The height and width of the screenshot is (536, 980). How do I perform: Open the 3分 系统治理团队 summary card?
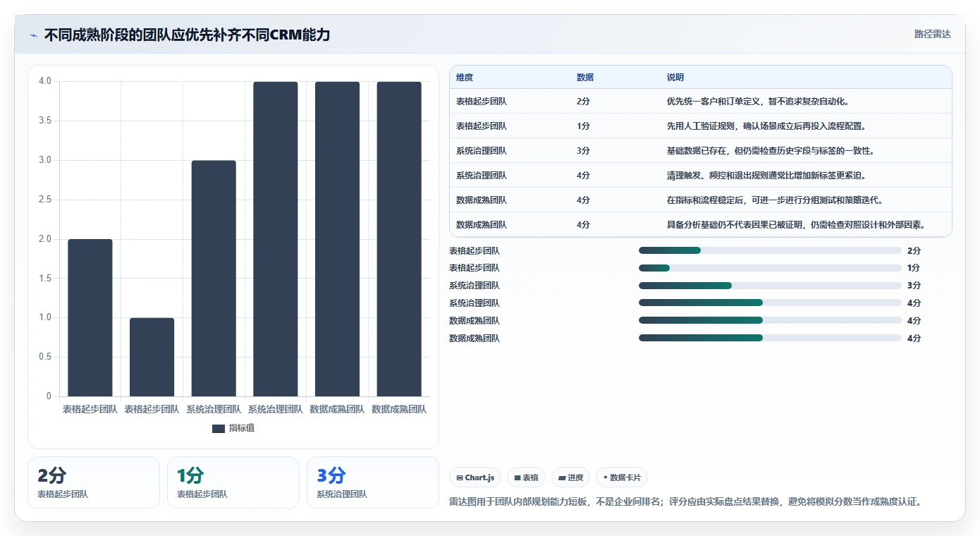[372, 482]
